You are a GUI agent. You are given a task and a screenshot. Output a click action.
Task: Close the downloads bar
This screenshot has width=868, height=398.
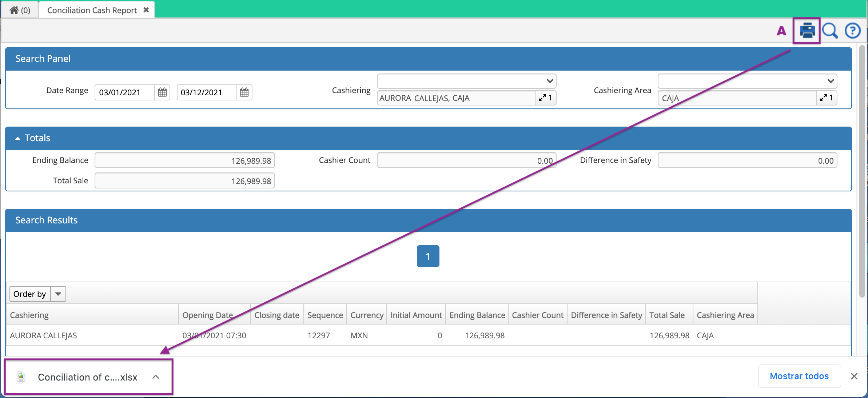point(854,376)
